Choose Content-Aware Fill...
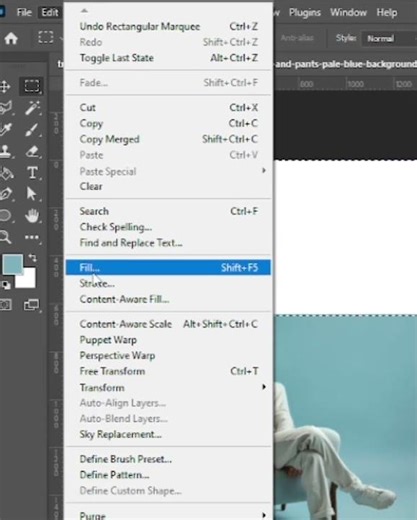 point(169,299)
